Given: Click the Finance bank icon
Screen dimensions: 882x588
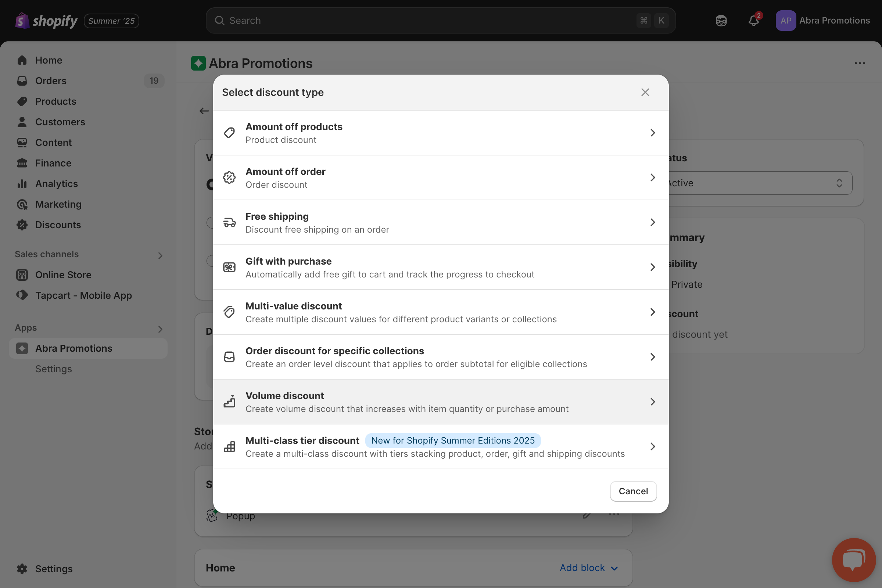Looking at the screenshot, I should [x=22, y=163].
